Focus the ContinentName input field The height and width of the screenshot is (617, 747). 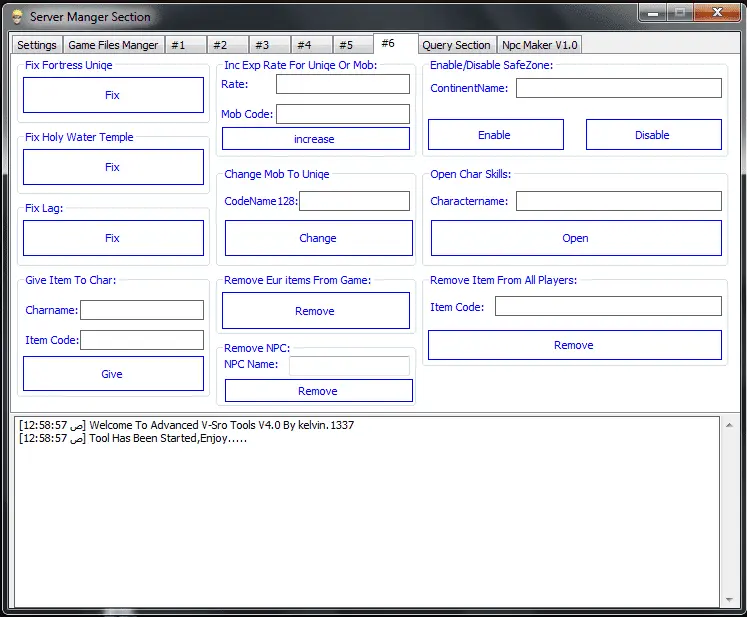[x=619, y=88]
